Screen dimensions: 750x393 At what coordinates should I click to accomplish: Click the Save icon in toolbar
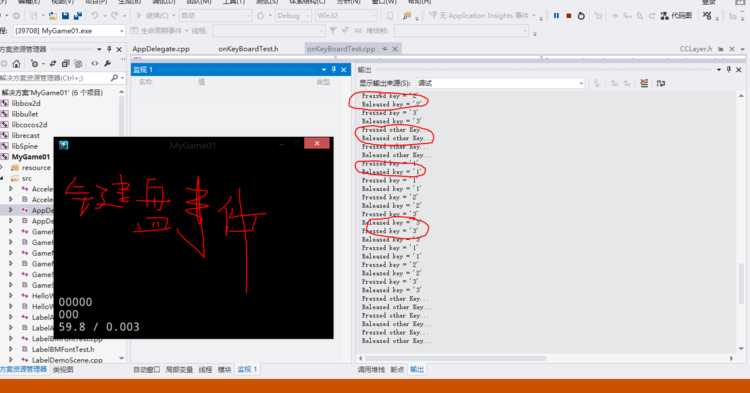(66, 16)
